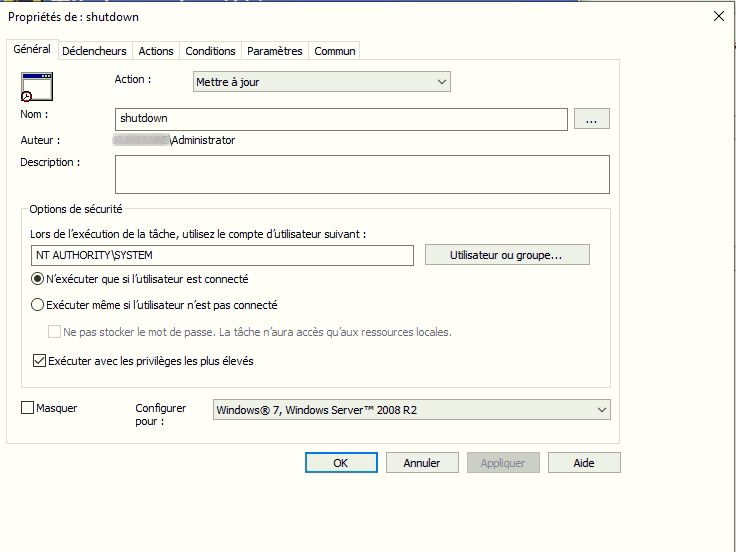This screenshot has width=736, height=552.
Task: Select N'exécuter que si l'utilisateur est connecté
Action: [38, 279]
